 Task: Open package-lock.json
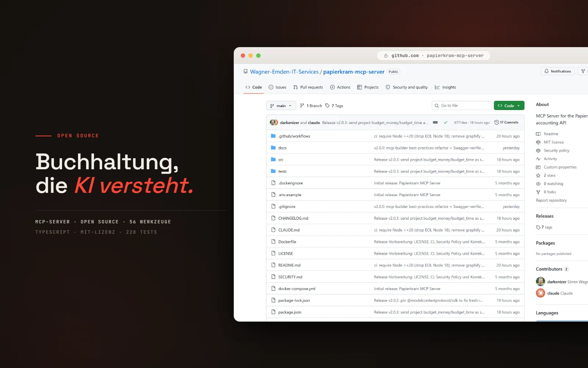[x=294, y=301]
